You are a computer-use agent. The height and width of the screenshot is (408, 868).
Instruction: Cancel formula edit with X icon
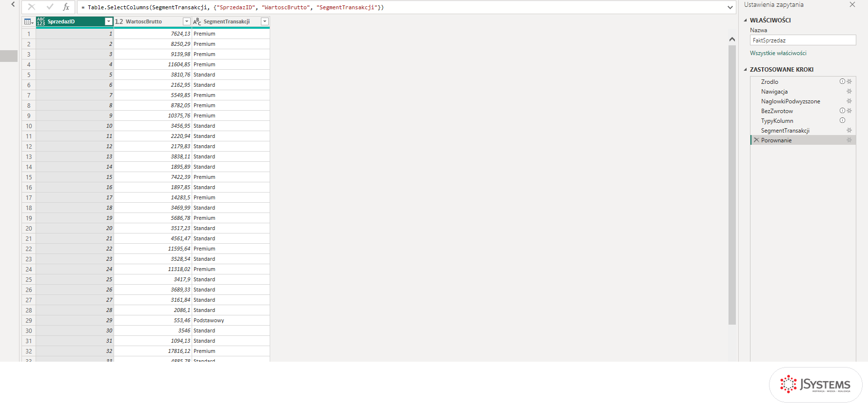(x=32, y=7)
